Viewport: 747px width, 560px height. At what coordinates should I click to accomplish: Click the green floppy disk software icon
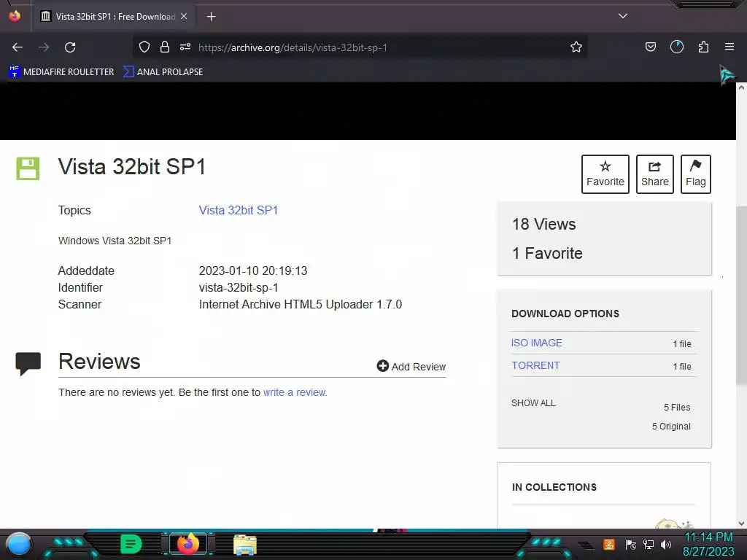click(x=28, y=168)
